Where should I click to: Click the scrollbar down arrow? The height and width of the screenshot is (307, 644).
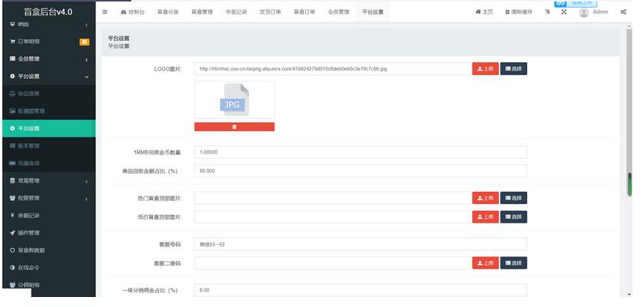pyautogui.click(x=629, y=294)
